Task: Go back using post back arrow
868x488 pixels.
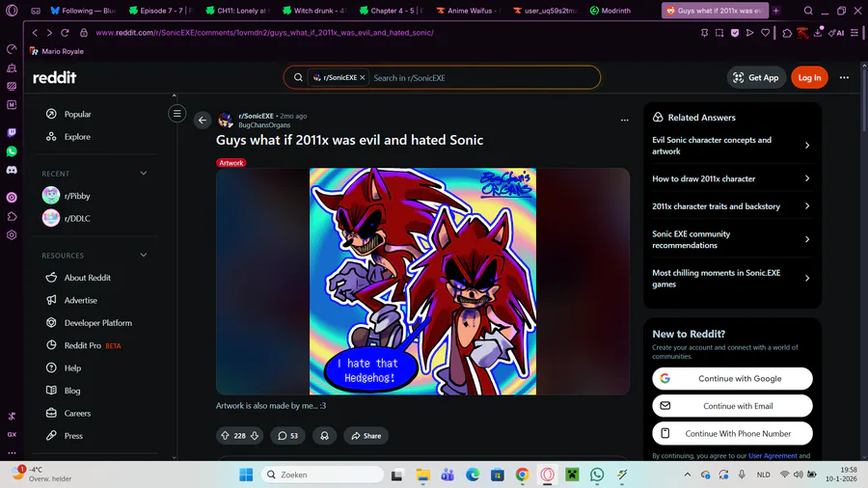Action: click(203, 120)
